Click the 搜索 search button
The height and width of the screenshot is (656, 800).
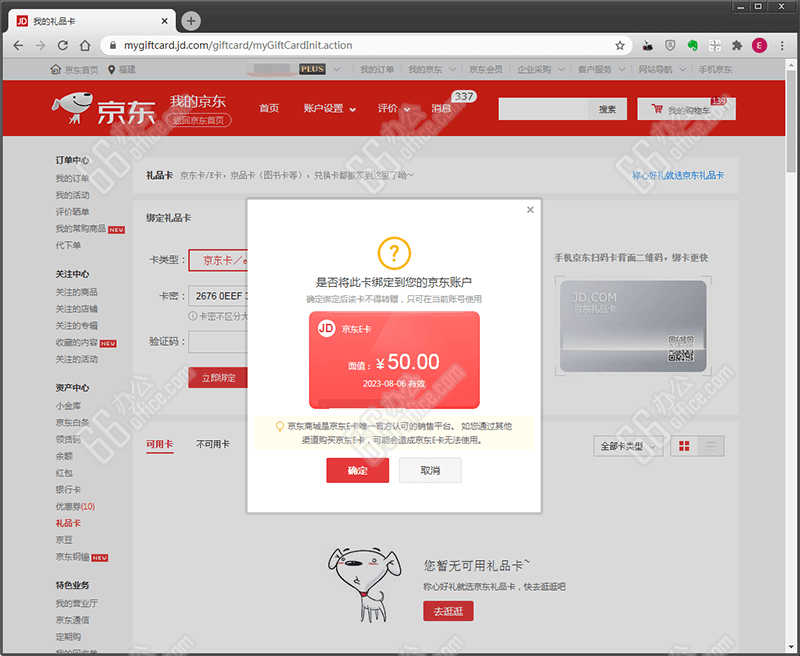point(607,109)
